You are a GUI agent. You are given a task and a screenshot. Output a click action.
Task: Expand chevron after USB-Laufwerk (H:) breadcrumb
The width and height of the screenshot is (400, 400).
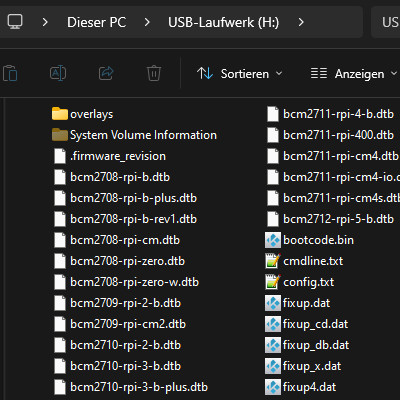(x=301, y=22)
